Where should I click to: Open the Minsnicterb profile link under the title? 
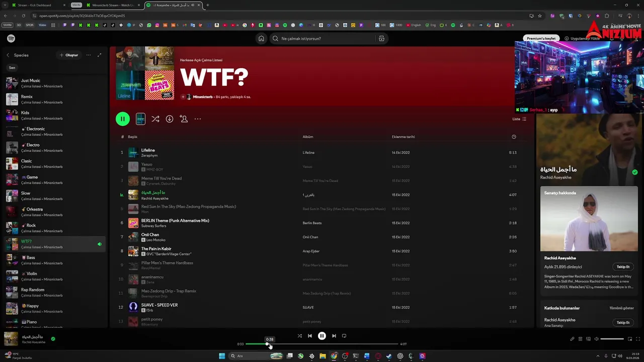pyautogui.click(x=203, y=97)
